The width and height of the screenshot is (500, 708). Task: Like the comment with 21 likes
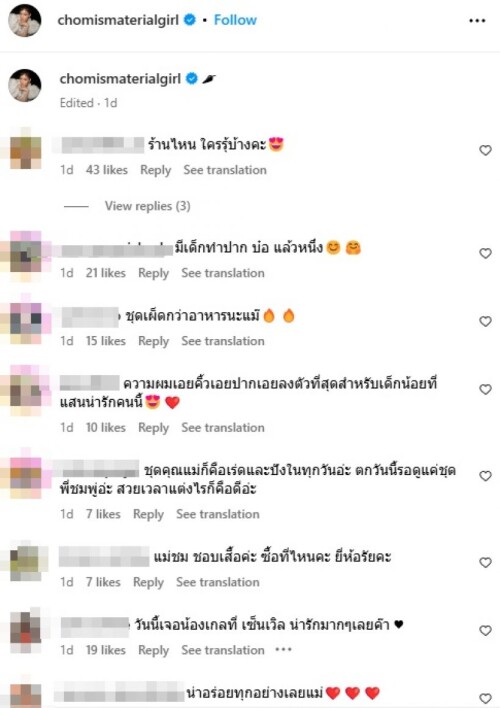(485, 253)
